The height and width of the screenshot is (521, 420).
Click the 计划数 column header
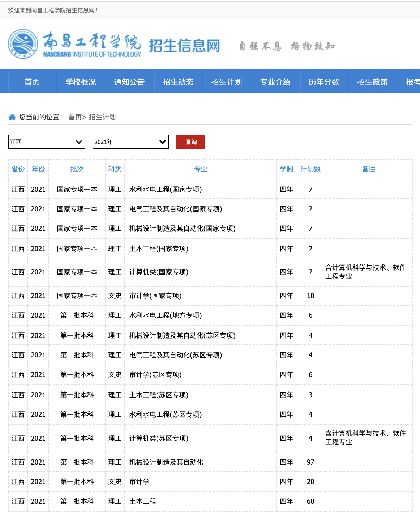coord(310,169)
